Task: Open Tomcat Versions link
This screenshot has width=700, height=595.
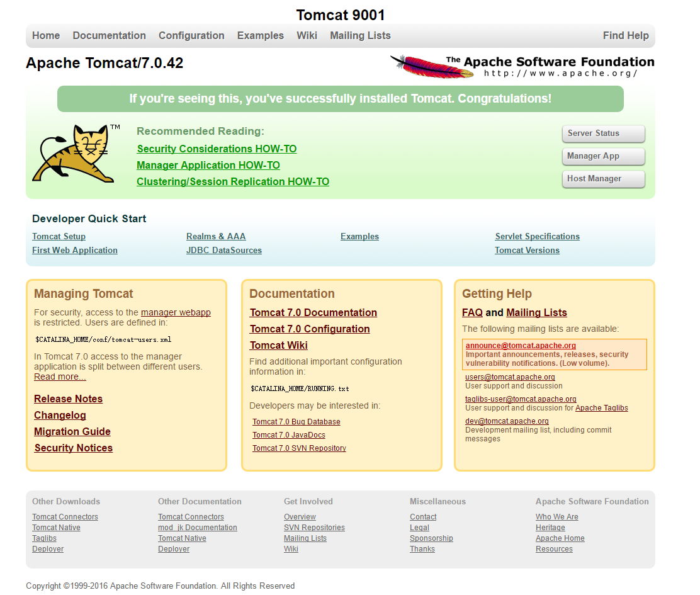Action: tap(528, 251)
